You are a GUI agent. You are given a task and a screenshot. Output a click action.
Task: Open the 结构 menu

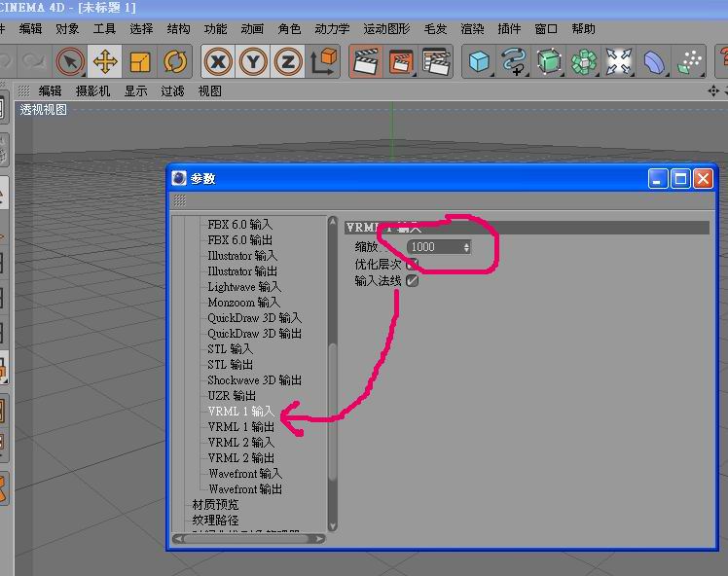click(x=178, y=29)
